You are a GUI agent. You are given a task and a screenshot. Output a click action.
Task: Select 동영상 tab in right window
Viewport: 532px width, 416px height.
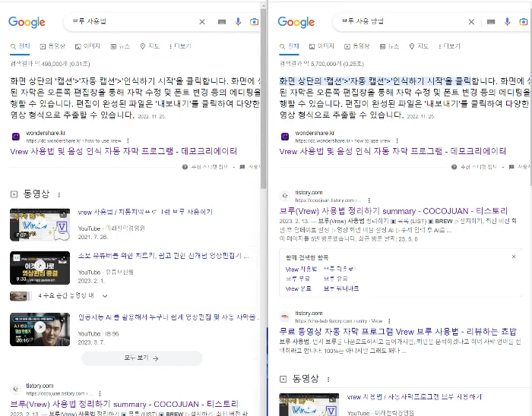click(x=357, y=46)
